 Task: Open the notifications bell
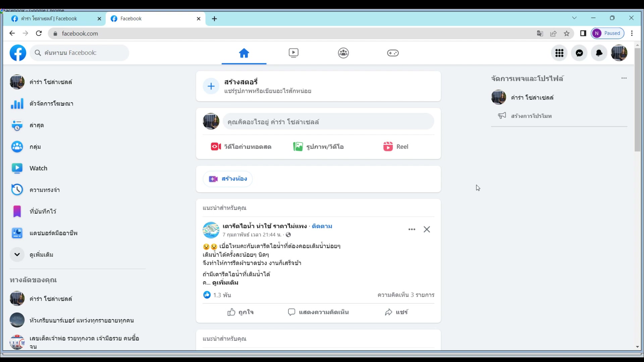coord(599,53)
